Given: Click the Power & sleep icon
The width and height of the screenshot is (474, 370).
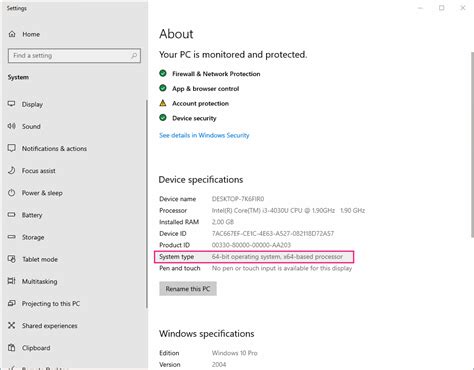Looking at the screenshot, I should pos(12,193).
